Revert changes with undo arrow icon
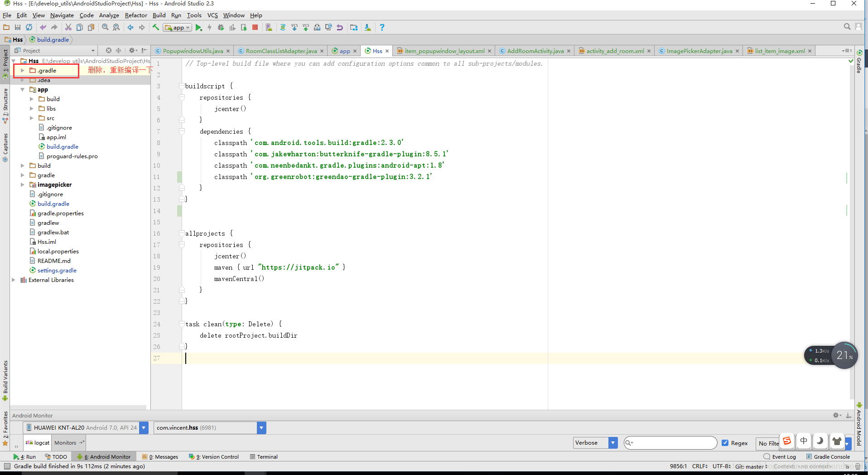 click(340, 28)
